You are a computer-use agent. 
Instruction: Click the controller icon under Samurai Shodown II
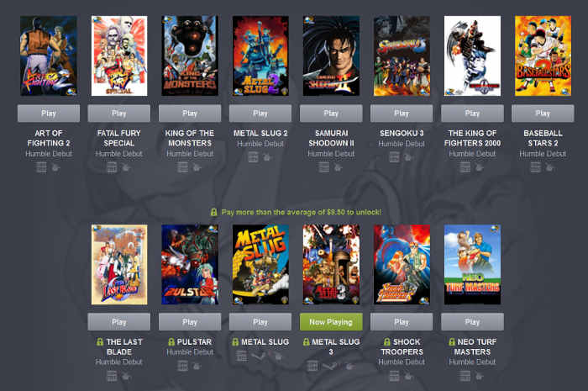[x=339, y=167]
